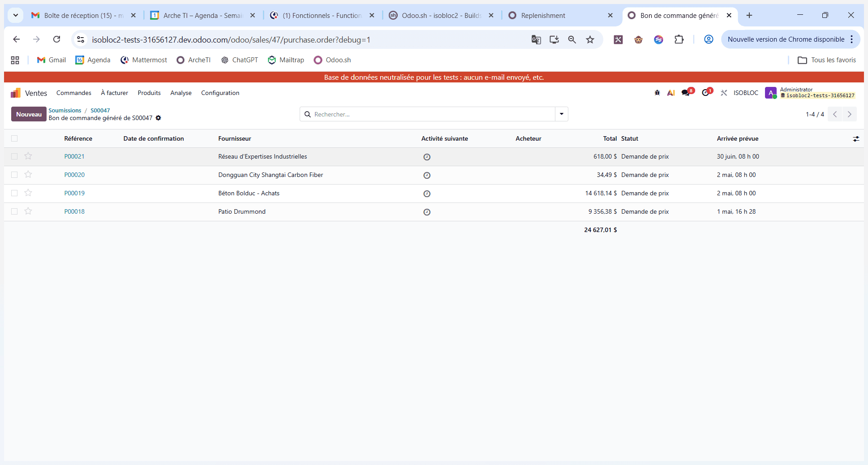Click Google Translate icon in address bar

pos(536,39)
